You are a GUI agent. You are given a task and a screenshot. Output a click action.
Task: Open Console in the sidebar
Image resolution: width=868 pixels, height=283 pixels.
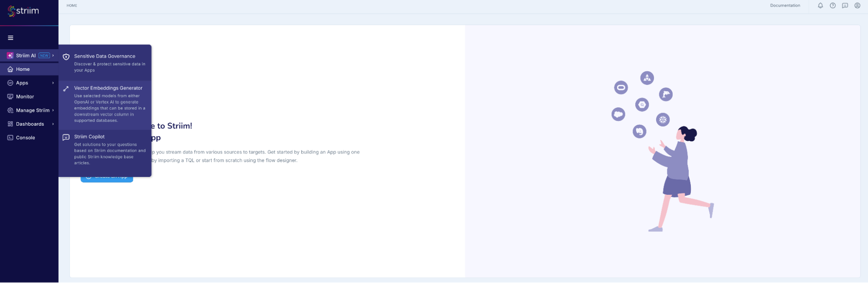coord(25,138)
